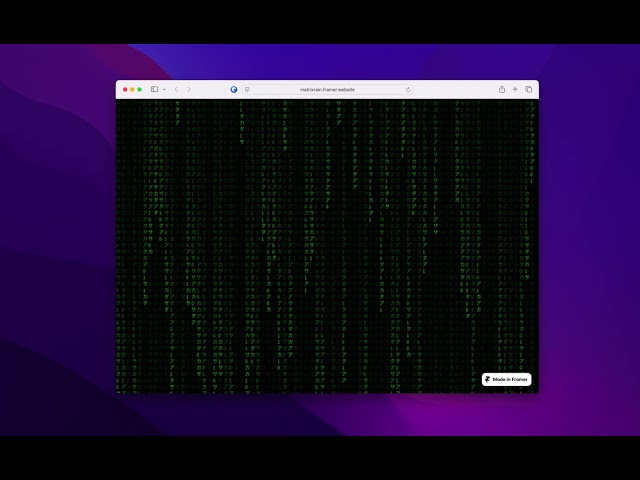Image resolution: width=640 pixels, height=480 pixels.
Task: Toggle the Safari sidebar icon
Action: [x=154, y=89]
